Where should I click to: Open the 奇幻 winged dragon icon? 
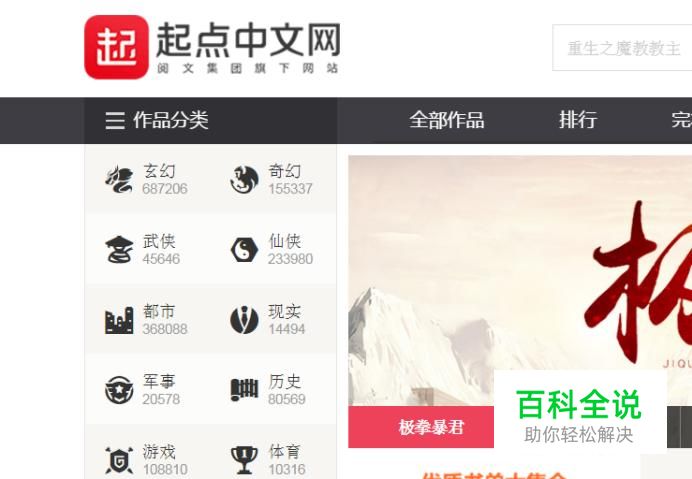[244, 179]
